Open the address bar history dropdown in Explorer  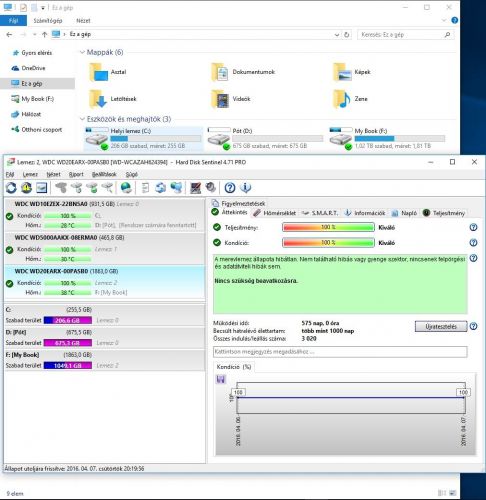(x=337, y=35)
